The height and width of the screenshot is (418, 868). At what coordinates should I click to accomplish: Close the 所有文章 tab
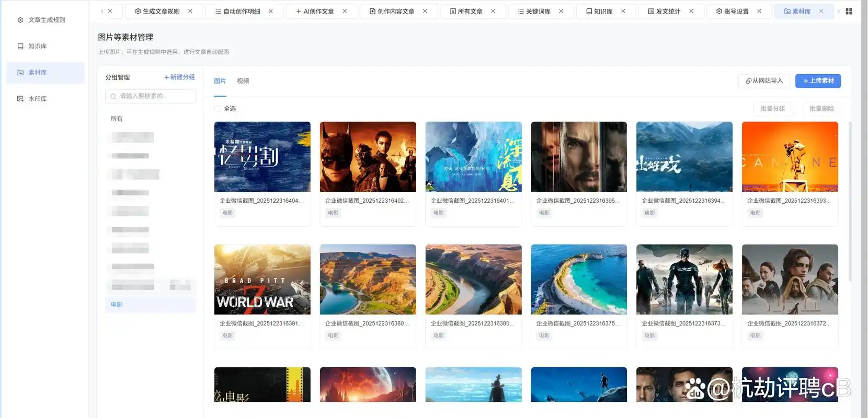[493, 11]
